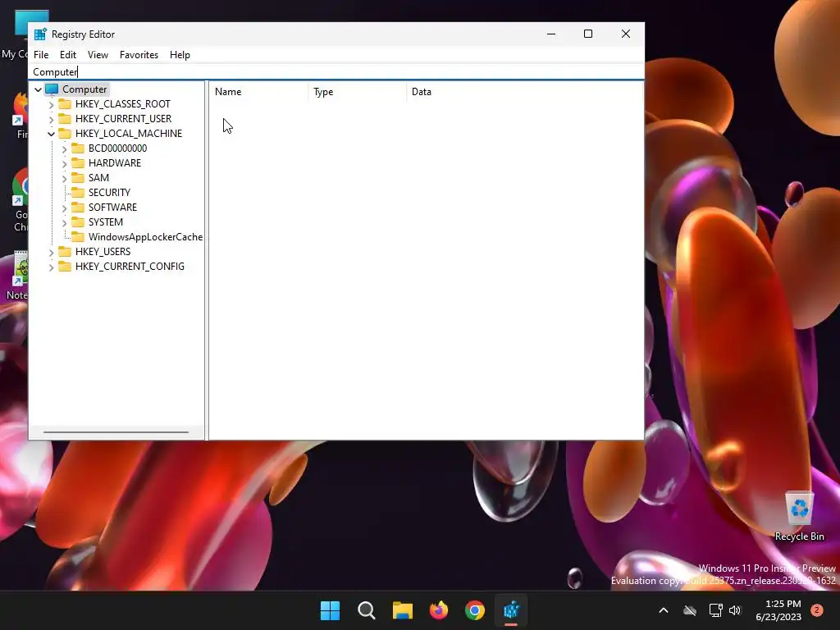Image resolution: width=840 pixels, height=630 pixels.
Task: Expand the SOFTWARE key chevron
Action: 64,208
